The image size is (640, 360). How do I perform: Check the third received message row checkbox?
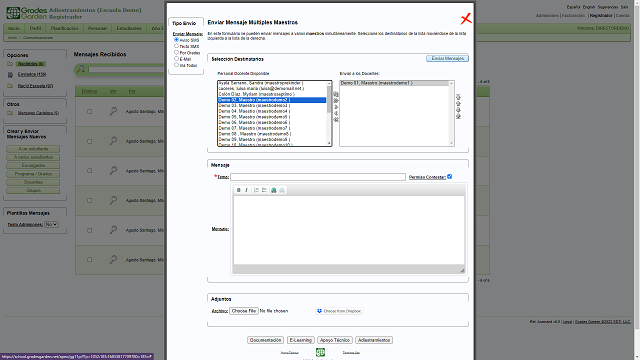click(89, 171)
